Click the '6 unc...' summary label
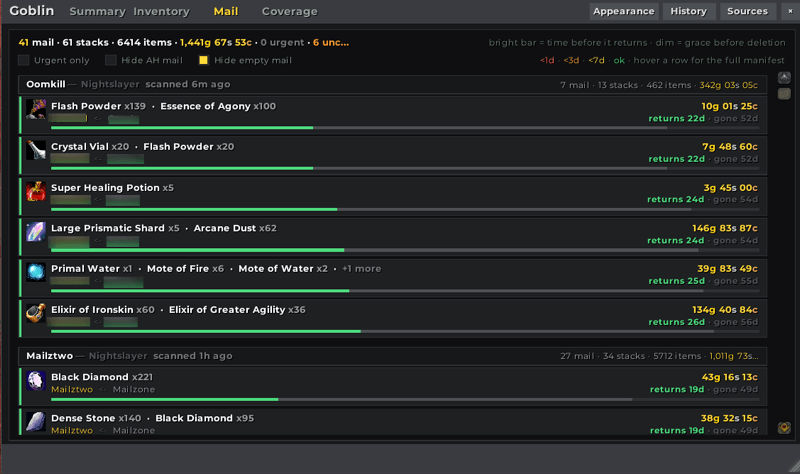 click(331, 43)
